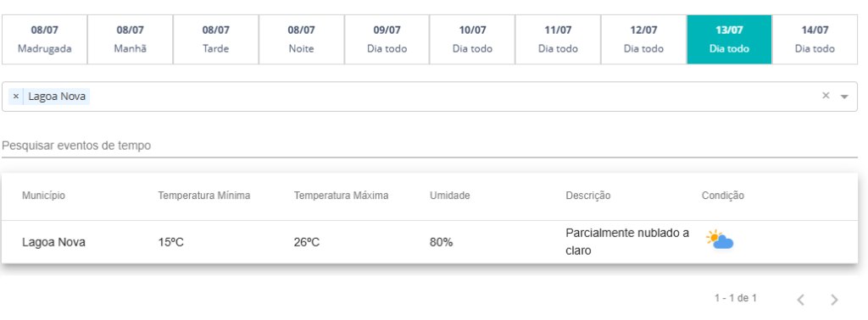Focus the Pesquisar eventos de tempo field

430,146
